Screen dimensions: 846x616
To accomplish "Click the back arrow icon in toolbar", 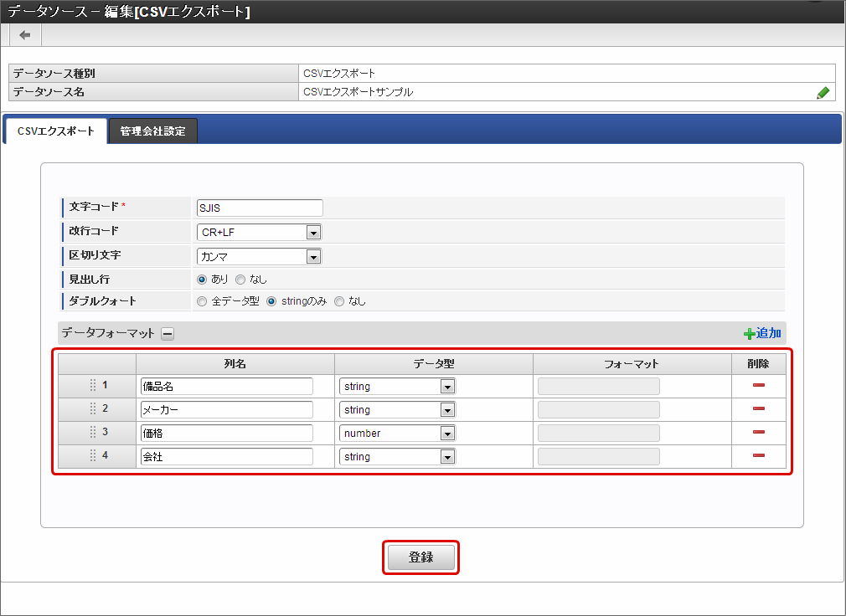I will click(25, 34).
